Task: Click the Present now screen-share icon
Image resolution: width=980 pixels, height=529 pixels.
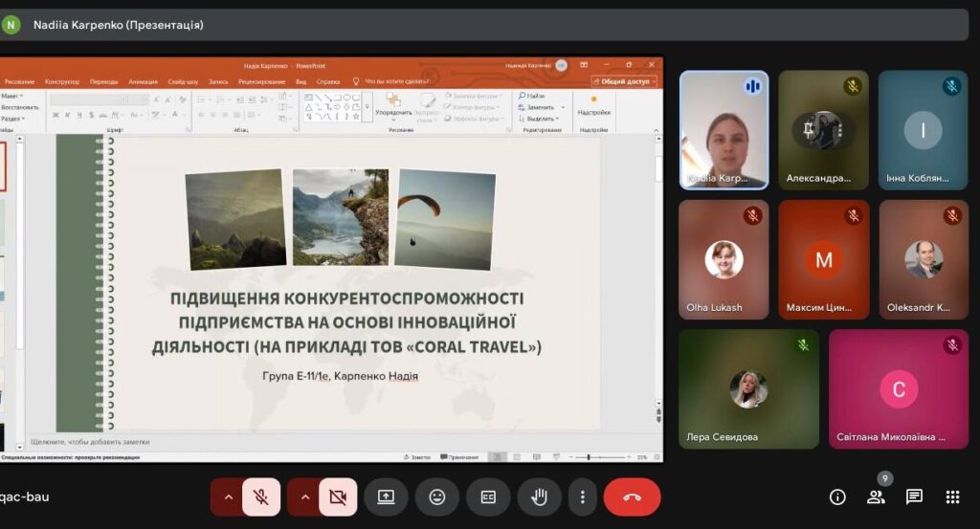Action: [386, 497]
